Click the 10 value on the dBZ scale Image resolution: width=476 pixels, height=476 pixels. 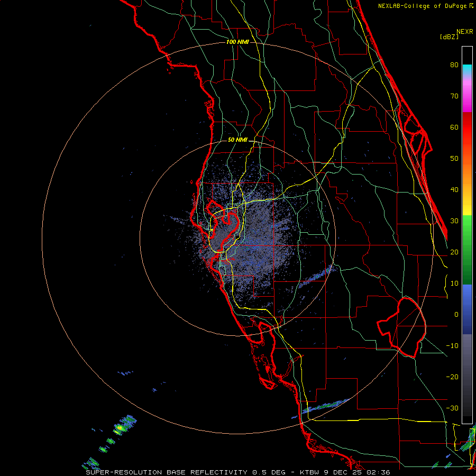(x=454, y=283)
